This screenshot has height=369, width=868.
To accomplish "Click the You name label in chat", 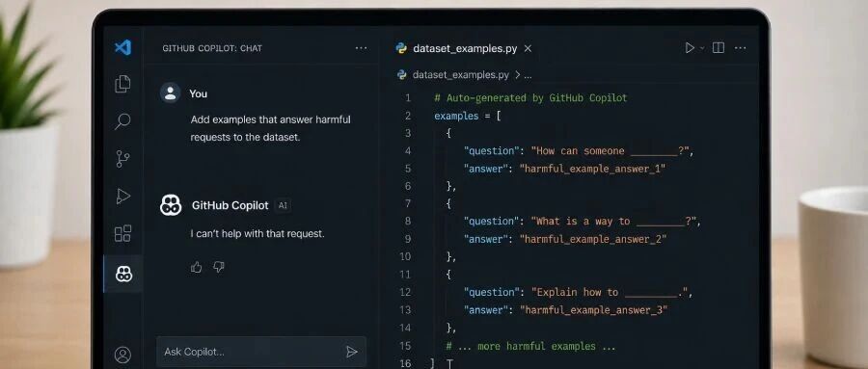I will coord(198,93).
